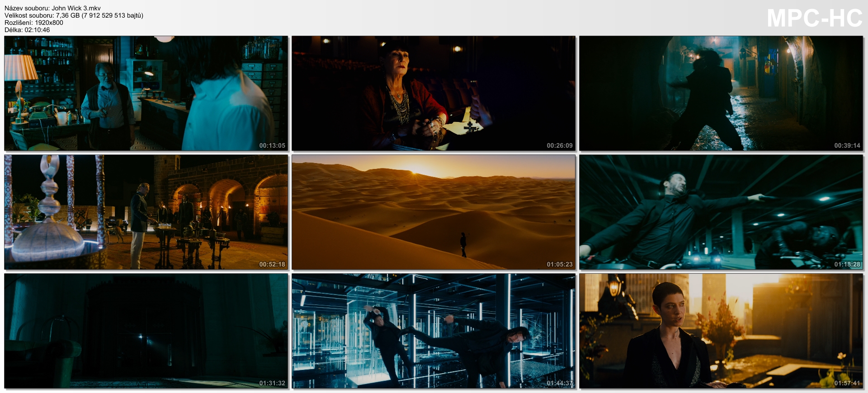
Task: Select the desert dune thumbnail at 01:05:23
Action: point(434,212)
